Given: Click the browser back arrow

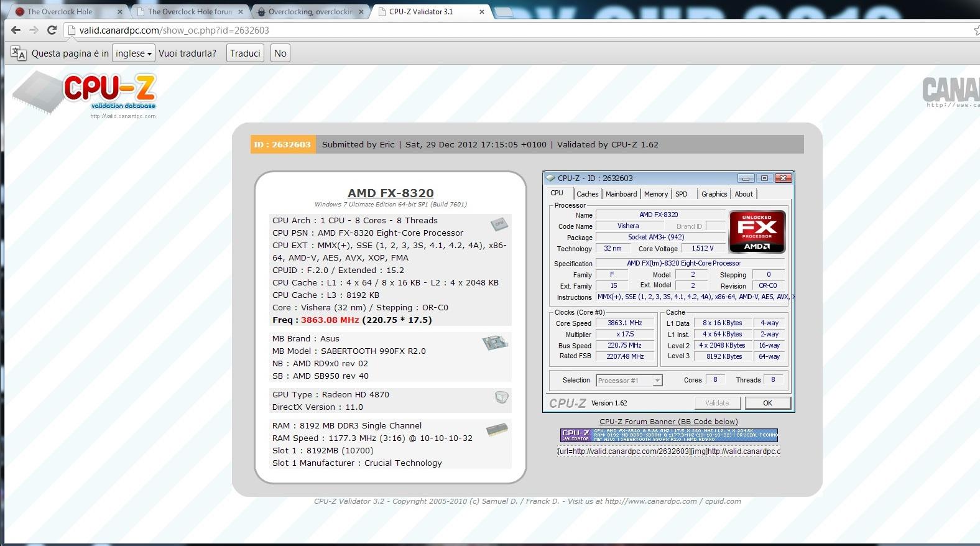Looking at the screenshot, I should click(x=16, y=30).
